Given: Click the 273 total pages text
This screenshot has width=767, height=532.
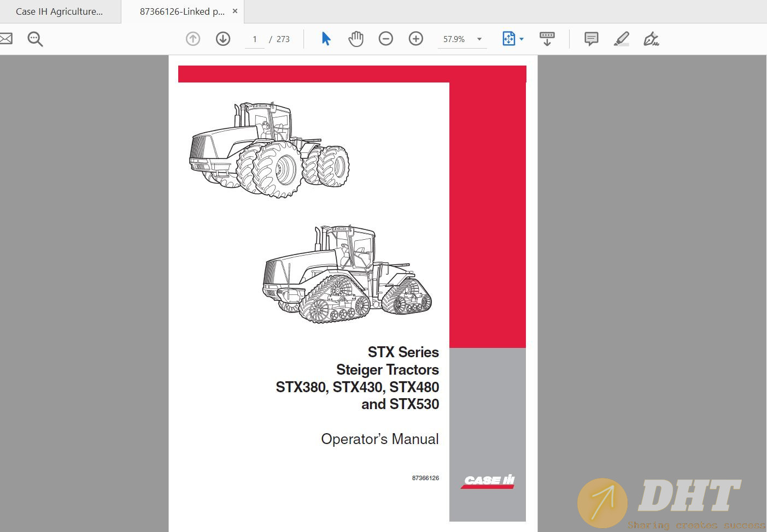Looking at the screenshot, I should click(x=283, y=39).
